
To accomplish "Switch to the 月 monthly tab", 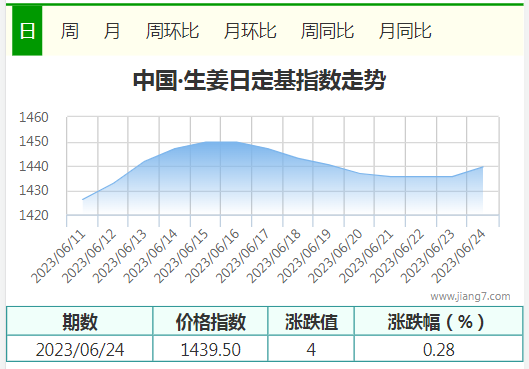I will tap(112, 31).
